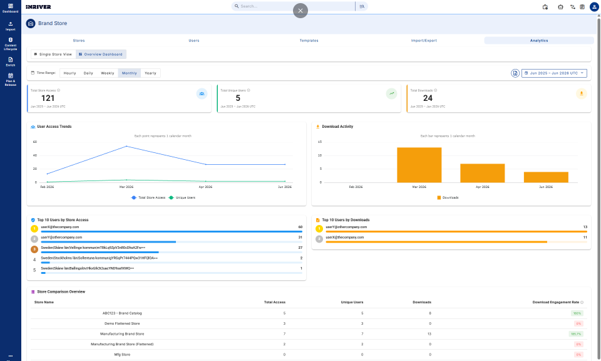Click Total Unique Users info icon

point(248,90)
